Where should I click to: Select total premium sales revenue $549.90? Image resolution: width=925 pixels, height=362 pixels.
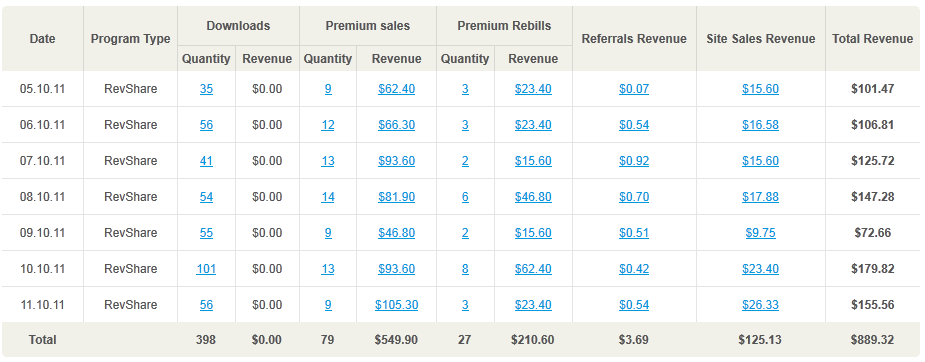(x=396, y=340)
